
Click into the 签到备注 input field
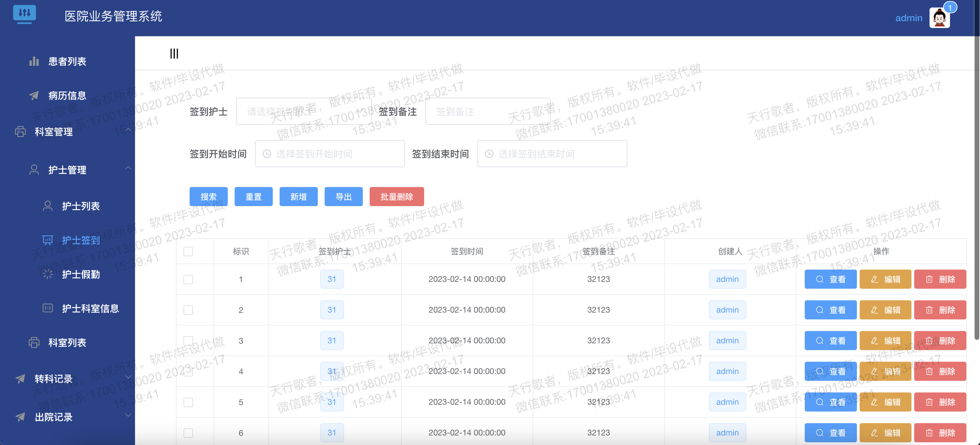[487, 112]
